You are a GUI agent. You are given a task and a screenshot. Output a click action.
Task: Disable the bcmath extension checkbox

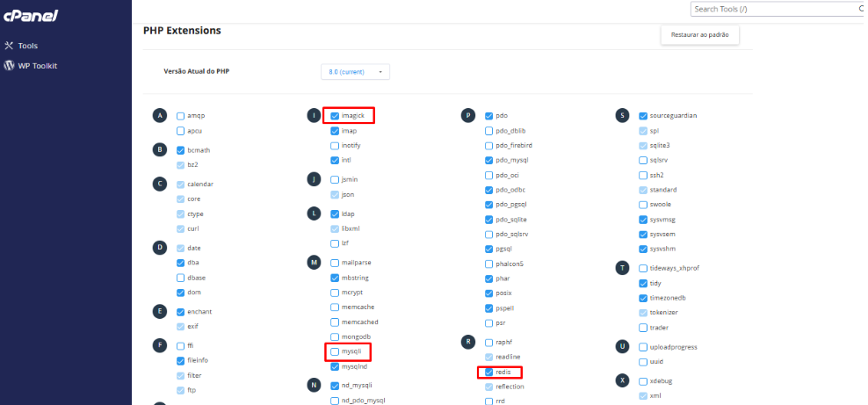(x=180, y=150)
